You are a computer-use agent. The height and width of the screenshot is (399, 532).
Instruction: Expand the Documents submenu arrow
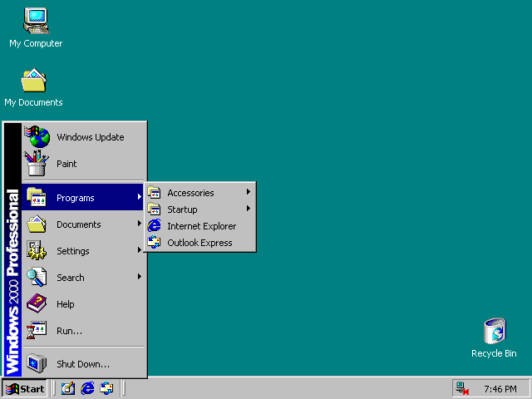[139, 224]
